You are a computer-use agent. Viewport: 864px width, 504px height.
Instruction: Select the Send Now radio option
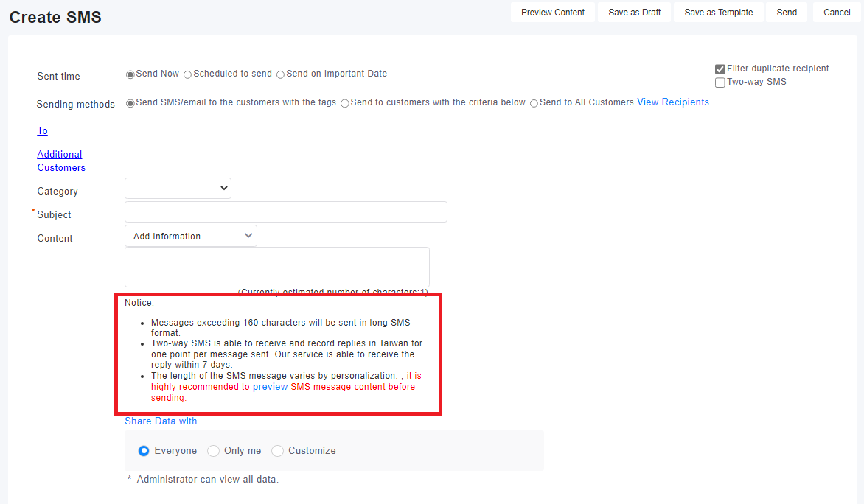click(x=130, y=74)
